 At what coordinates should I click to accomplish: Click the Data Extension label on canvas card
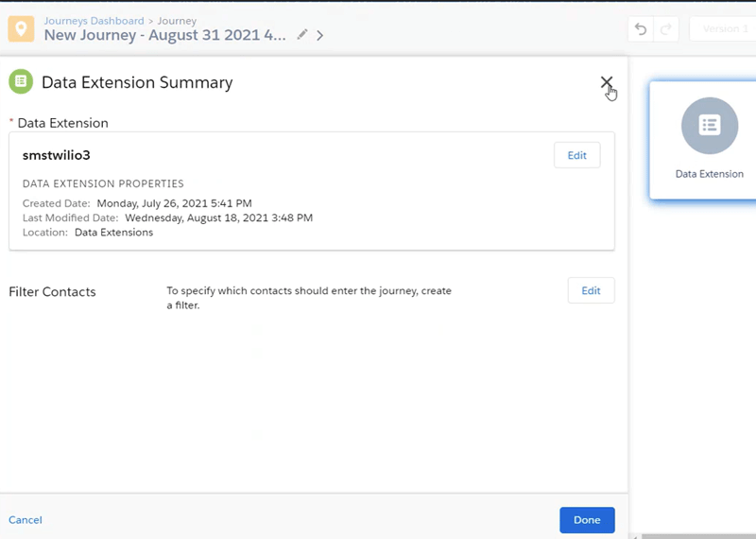[x=709, y=174]
